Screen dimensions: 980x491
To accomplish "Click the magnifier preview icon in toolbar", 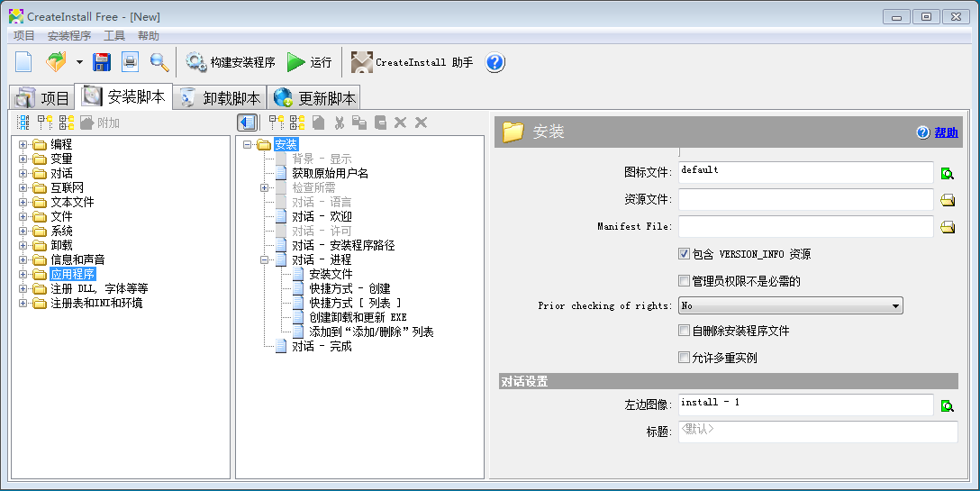I will point(159,62).
